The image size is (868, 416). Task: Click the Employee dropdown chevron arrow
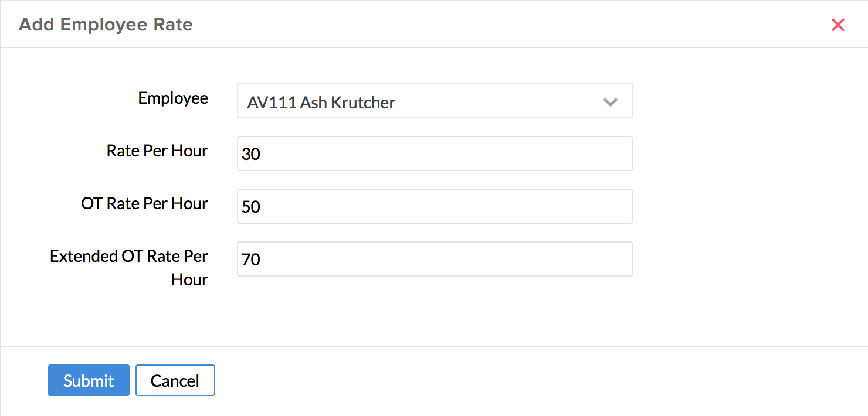(x=610, y=102)
